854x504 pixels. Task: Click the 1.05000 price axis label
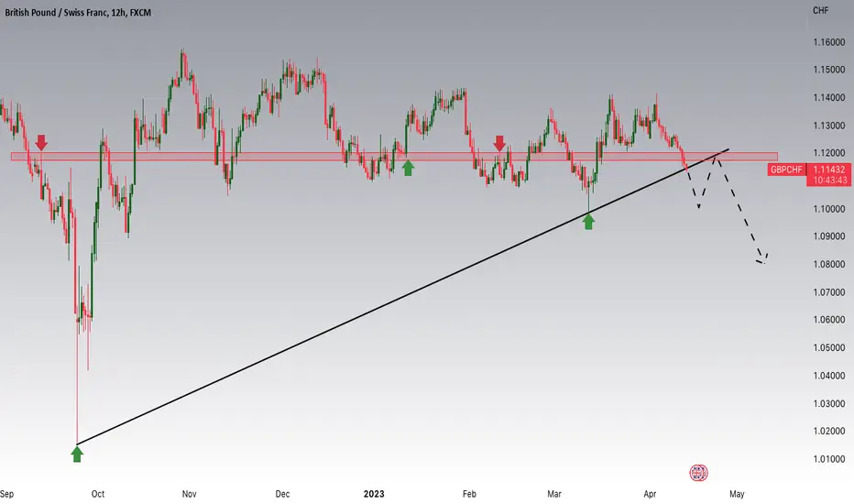point(829,347)
